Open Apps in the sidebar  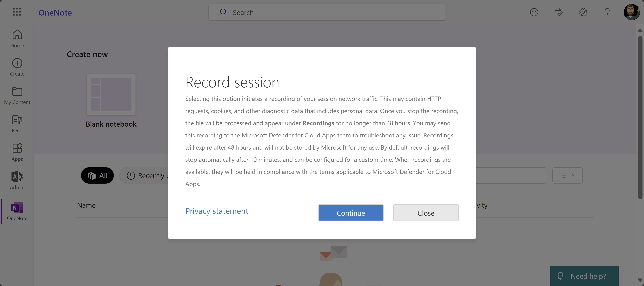17,152
